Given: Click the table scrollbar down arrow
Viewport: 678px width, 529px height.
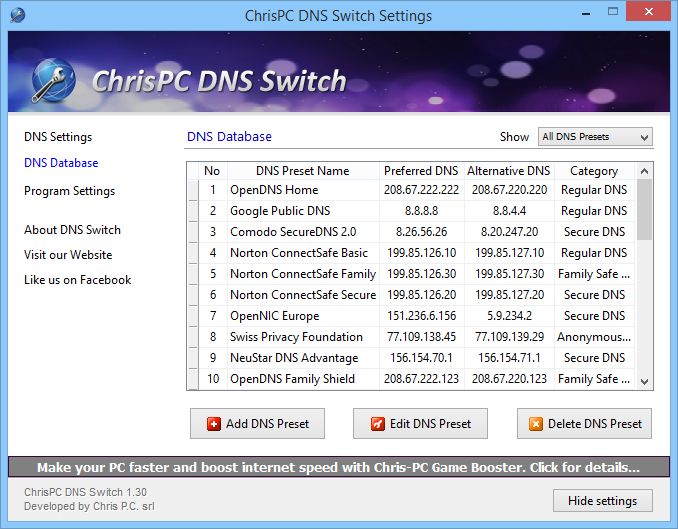Looking at the screenshot, I should [644, 382].
